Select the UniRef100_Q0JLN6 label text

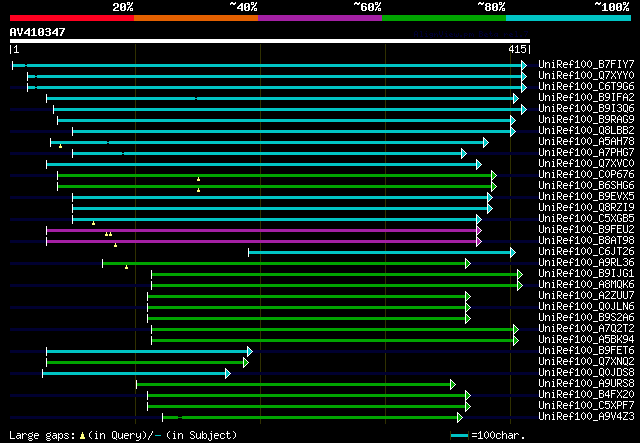(586, 307)
